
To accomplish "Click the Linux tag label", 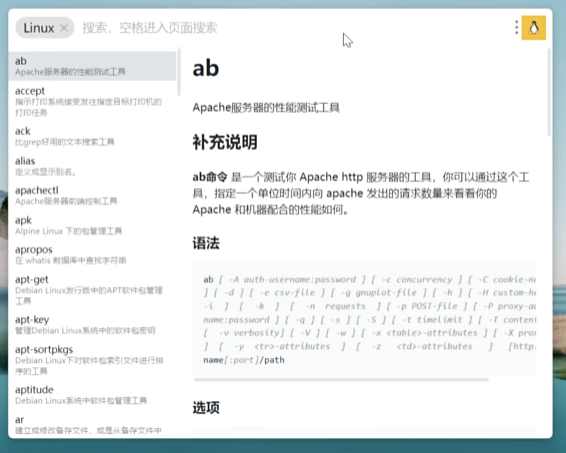I will click(x=39, y=28).
